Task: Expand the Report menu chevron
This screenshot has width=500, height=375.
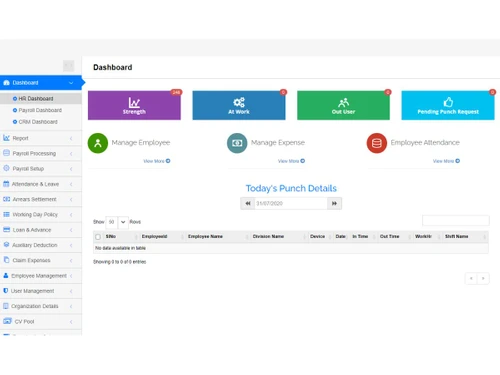Action: [x=71, y=138]
